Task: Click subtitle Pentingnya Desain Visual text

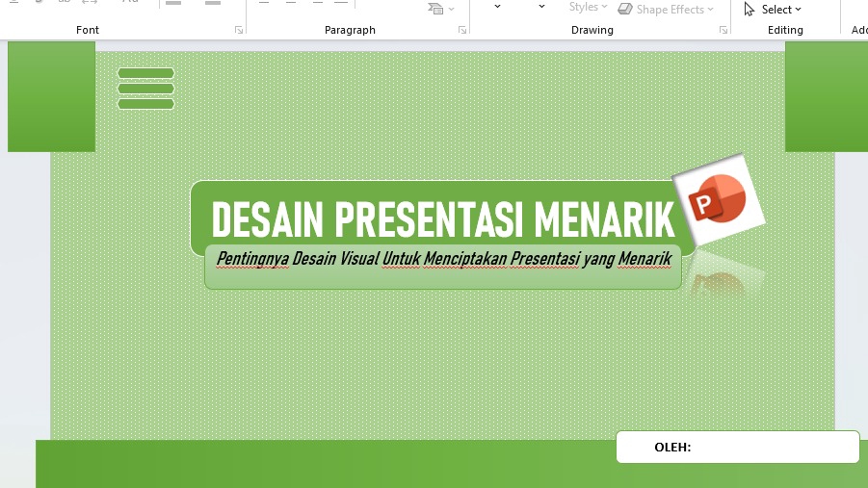Action: click(x=443, y=258)
